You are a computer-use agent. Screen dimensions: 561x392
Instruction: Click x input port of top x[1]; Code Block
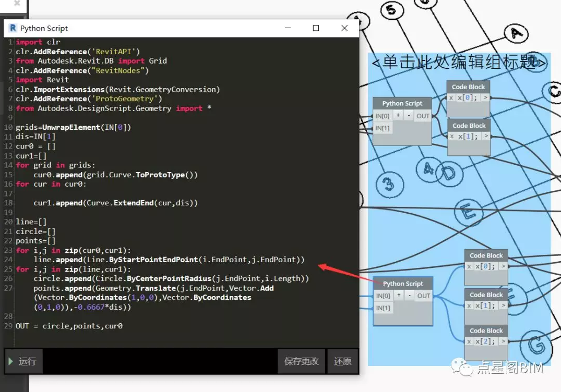(x=452, y=136)
